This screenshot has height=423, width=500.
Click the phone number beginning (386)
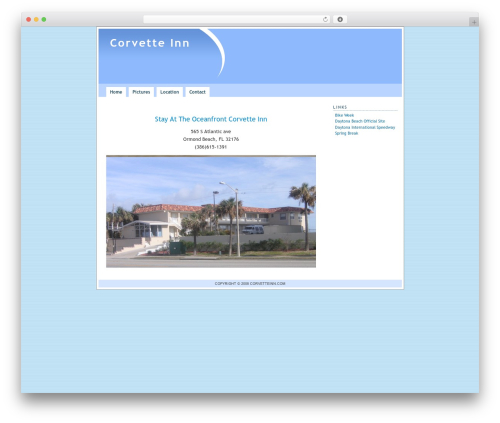(x=211, y=147)
